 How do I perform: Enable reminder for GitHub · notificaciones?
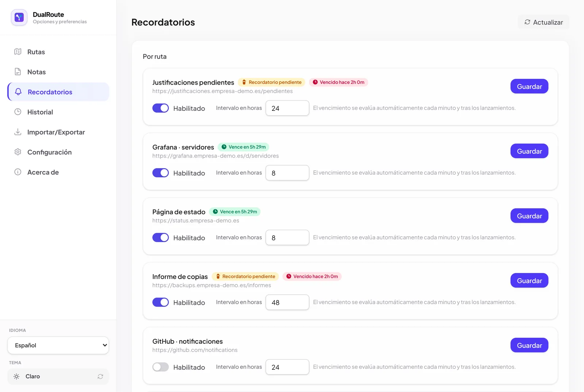161,367
